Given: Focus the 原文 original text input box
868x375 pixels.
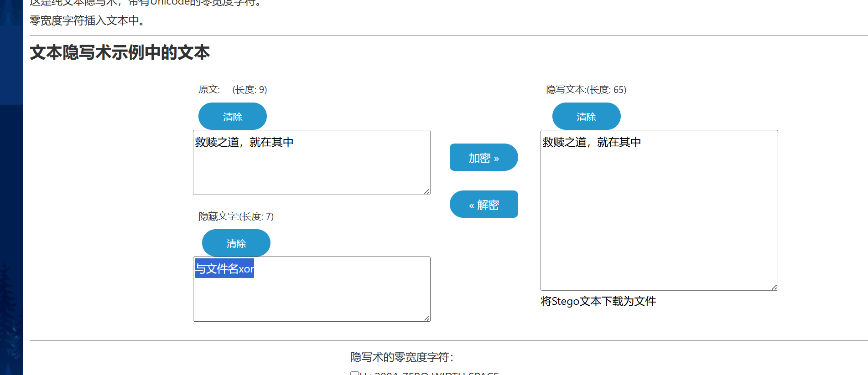Looking at the screenshot, I should (x=312, y=169).
